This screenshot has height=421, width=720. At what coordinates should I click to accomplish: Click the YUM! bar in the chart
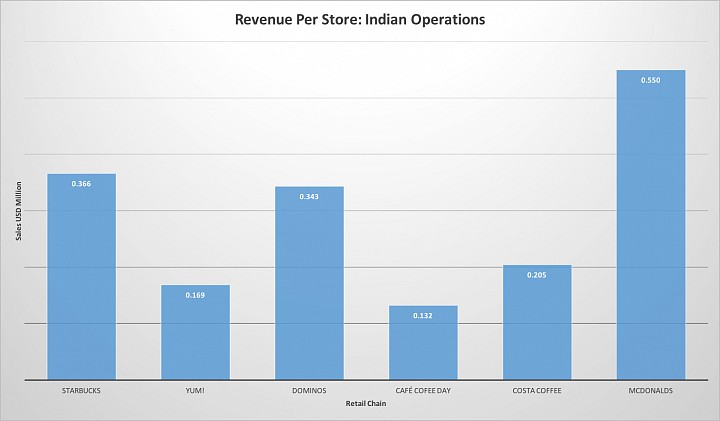click(195, 332)
